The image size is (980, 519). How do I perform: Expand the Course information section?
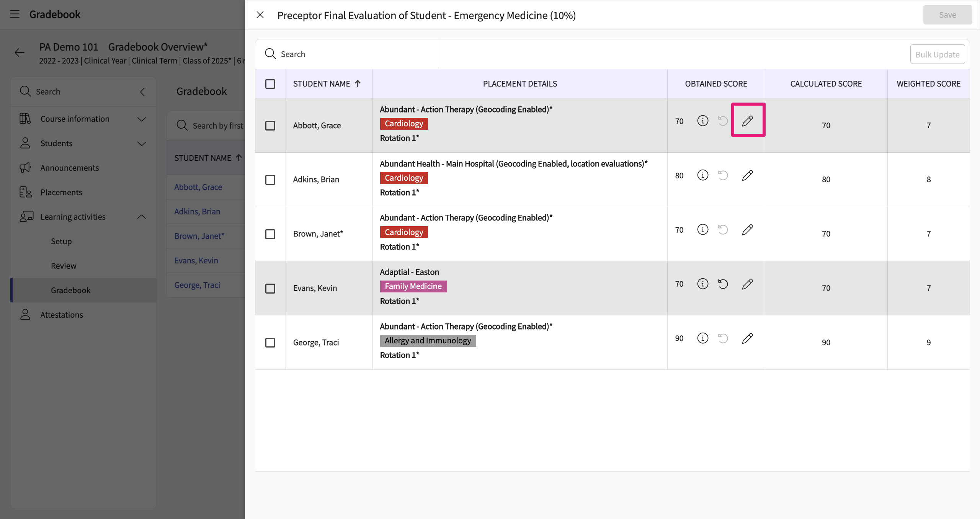pyautogui.click(x=141, y=119)
